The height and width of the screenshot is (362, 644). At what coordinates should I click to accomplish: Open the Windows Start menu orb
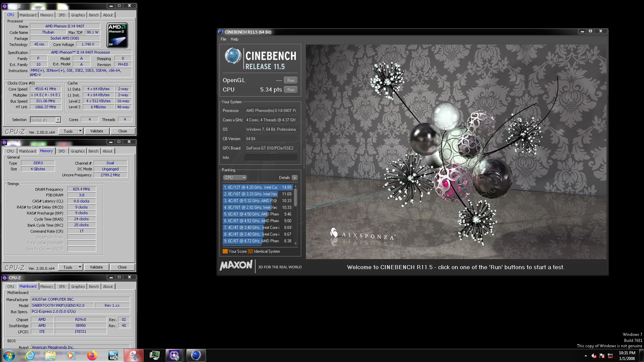9,355
